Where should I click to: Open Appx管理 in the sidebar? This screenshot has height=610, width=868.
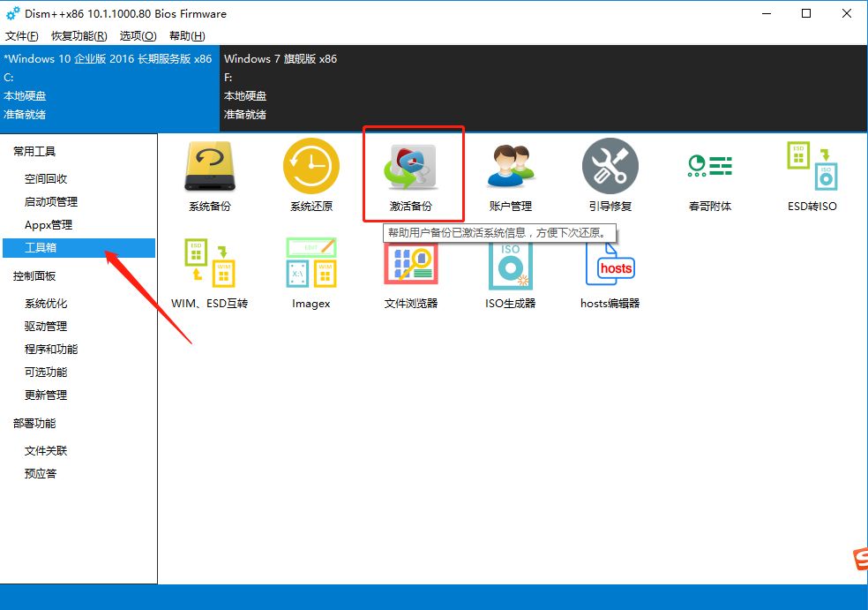coord(49,225)
